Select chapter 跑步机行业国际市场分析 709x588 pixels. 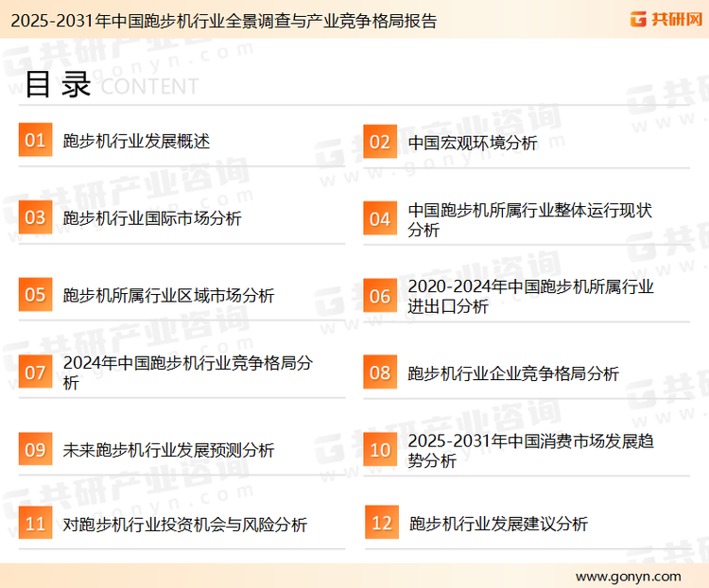point(152,218)
